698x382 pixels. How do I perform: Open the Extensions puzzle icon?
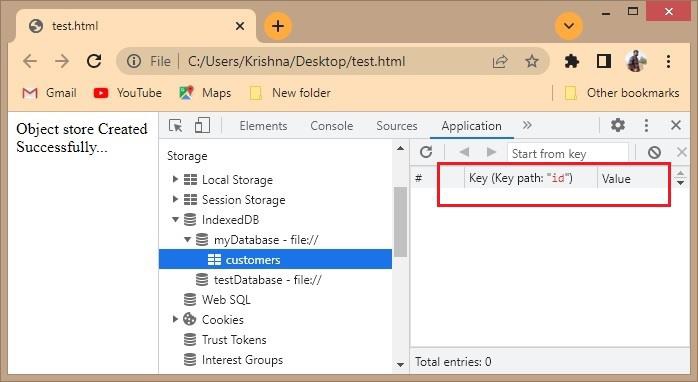coord(572,61)
